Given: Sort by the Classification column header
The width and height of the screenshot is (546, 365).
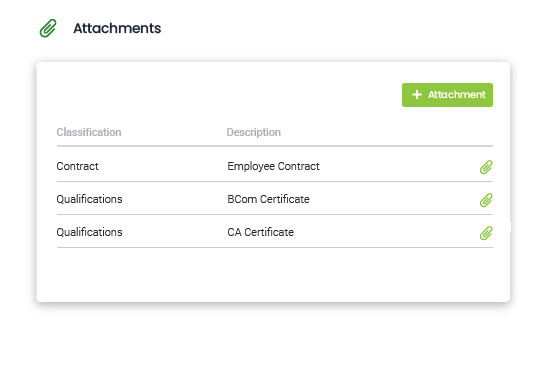Looking at the screenshot, I should coord(89,132).
